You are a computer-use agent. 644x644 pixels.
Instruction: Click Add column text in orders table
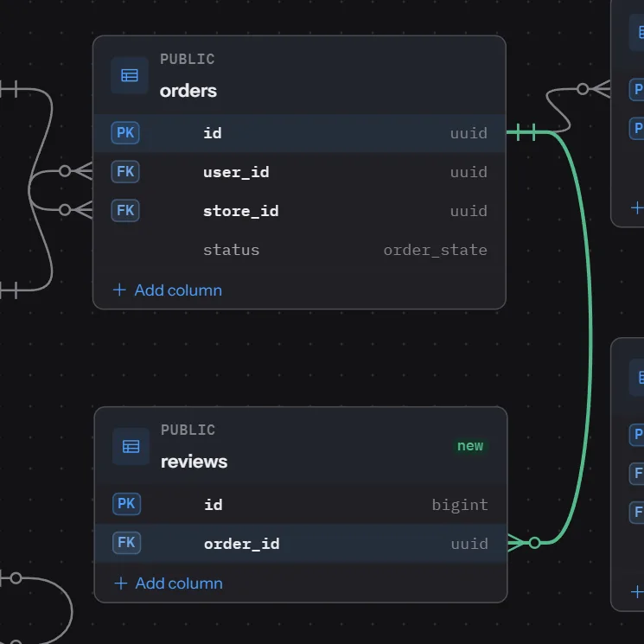pos(178,290)
